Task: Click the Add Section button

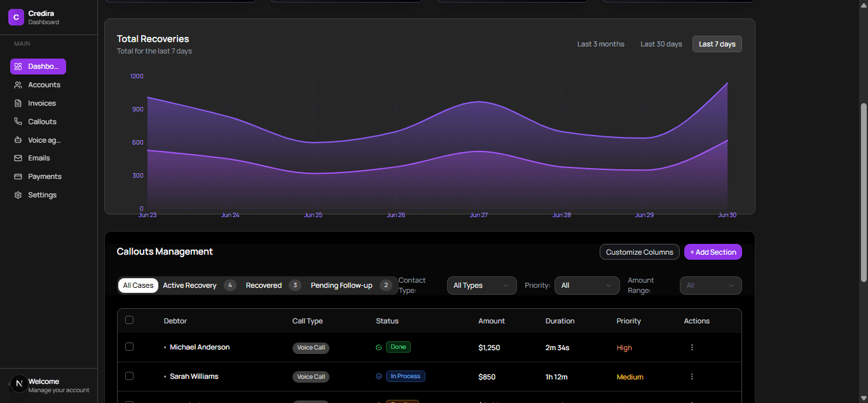Action: click(x=713, y=252)
